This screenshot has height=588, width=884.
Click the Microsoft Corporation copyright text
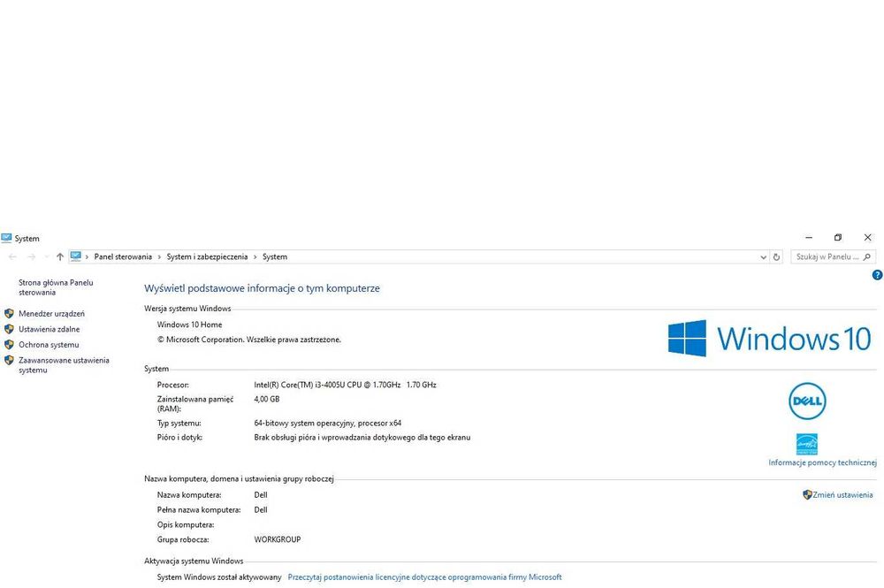pos(249,340)
